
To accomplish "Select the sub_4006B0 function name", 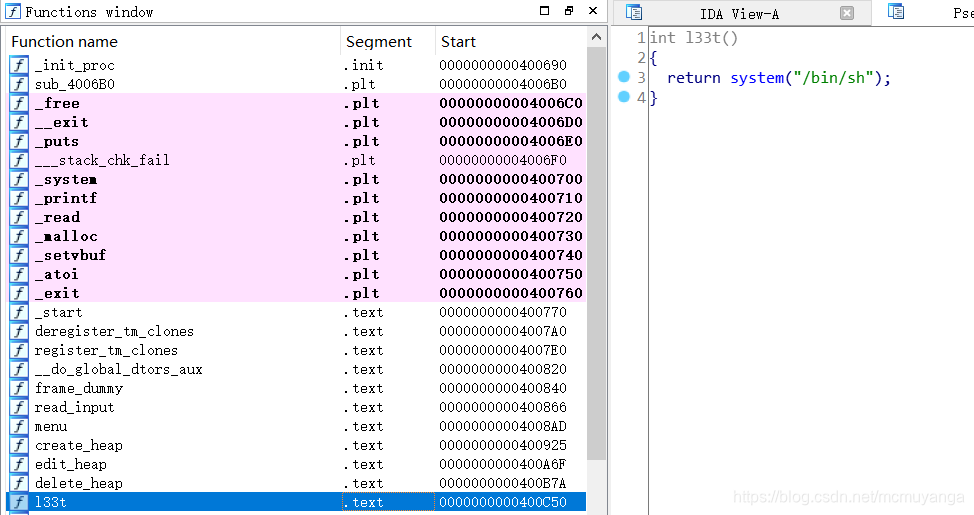I will coord(75,84).
